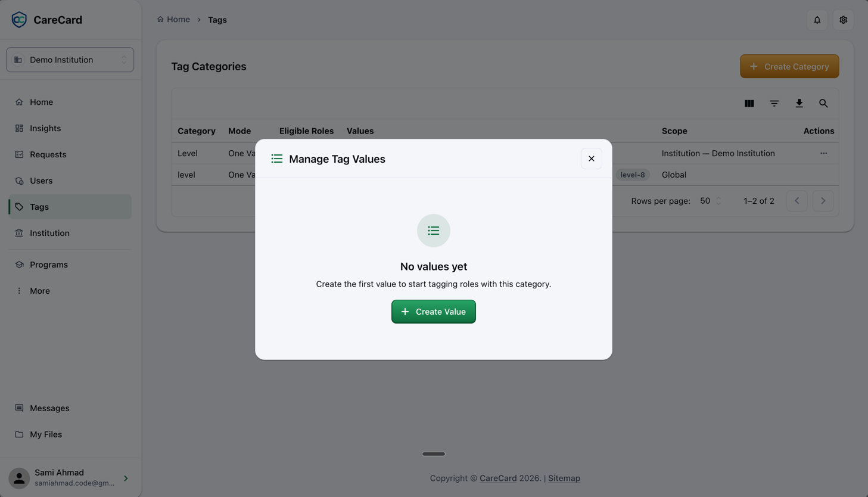Click the Create Value button
Image resolution: width=868 pixels, height=497 pixels.
tap(434, 312)
